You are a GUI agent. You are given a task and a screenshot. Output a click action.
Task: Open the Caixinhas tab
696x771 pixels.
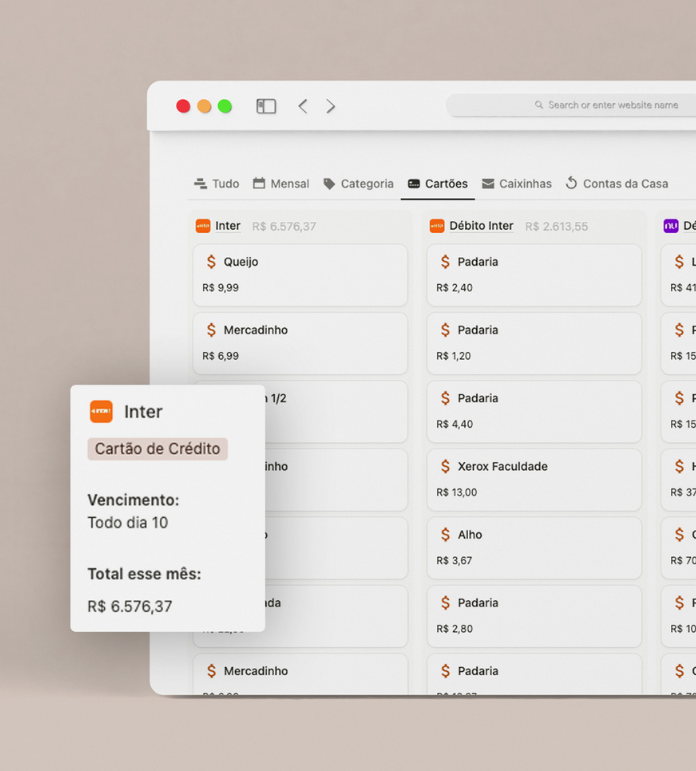pos(516,184)
